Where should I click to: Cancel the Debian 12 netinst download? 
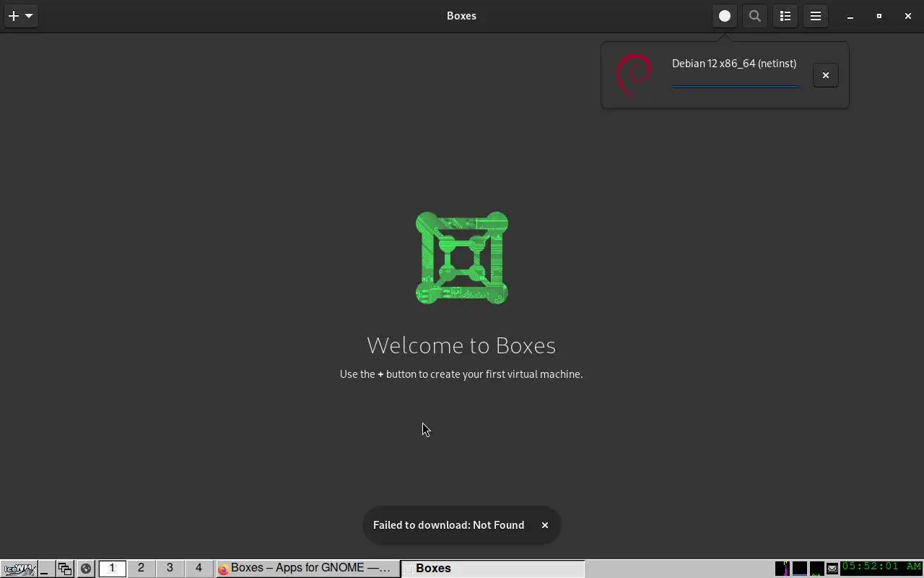[826, 75]
